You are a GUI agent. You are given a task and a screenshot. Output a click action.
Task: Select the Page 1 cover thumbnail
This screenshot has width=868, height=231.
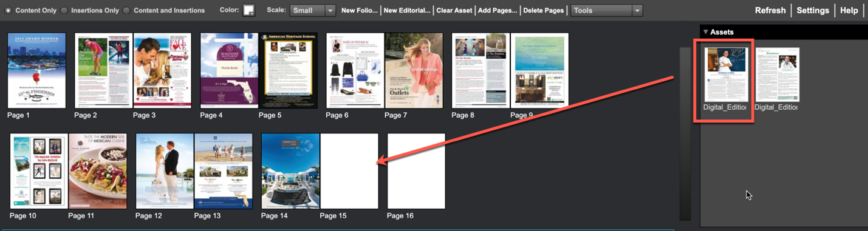36,71
